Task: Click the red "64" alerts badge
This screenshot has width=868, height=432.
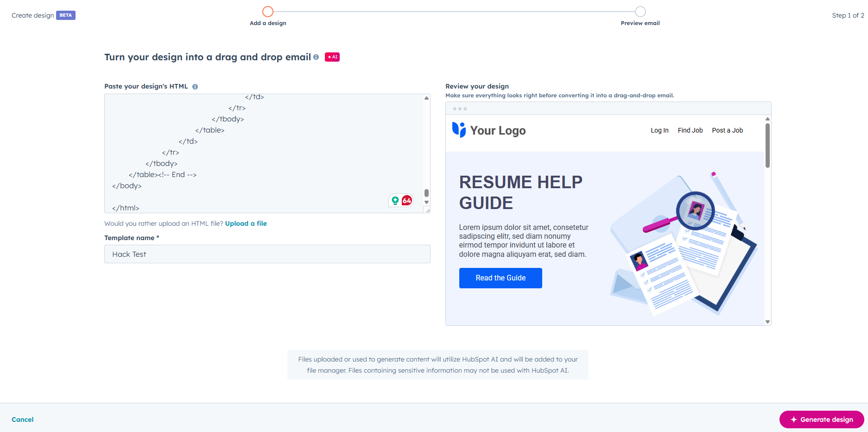Action: tap(406, 201)
